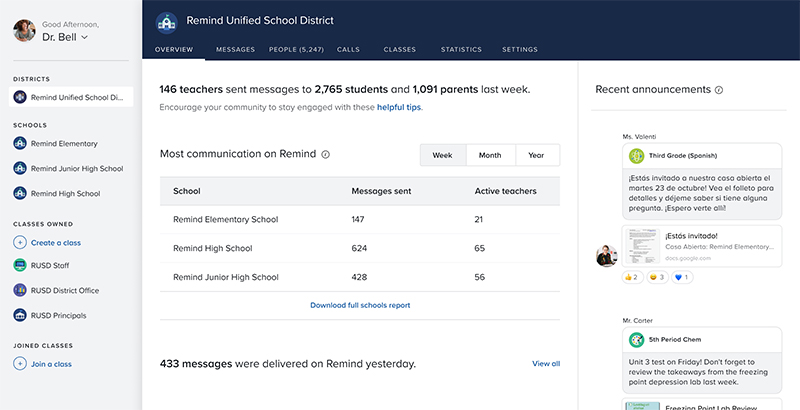
Task: Click Third Grade (Spanish) class icon
Action: pos(636,156)
